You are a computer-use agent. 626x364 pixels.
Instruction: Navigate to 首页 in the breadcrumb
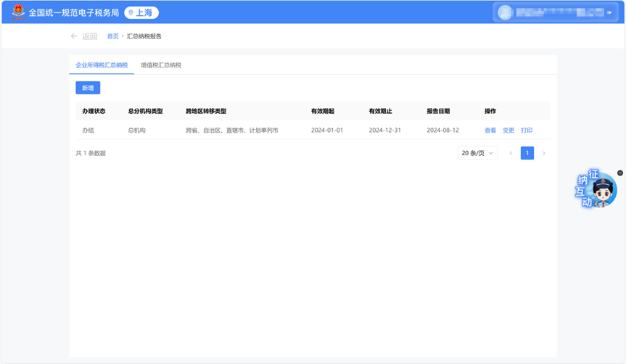[112, 36]
